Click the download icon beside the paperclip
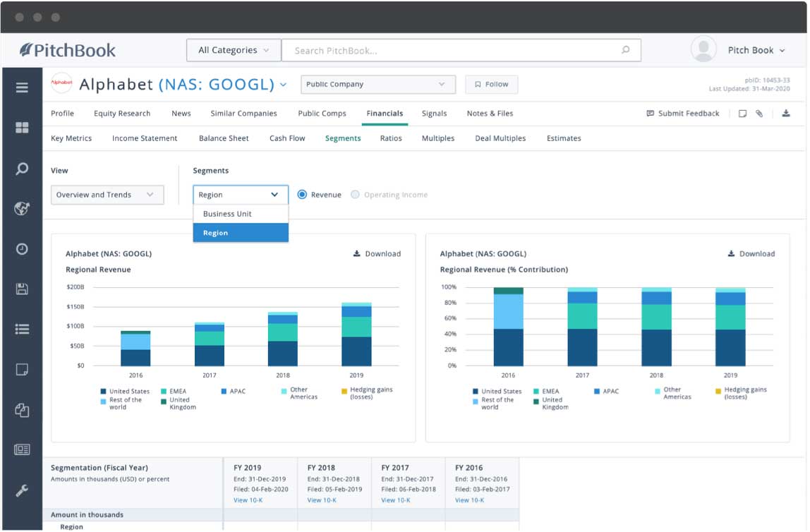The image size is (810, 532). pyautogui.click(x=786, y=114)
